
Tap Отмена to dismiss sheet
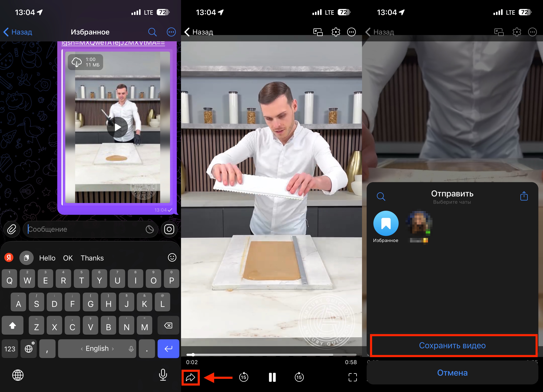coord(452,373)
